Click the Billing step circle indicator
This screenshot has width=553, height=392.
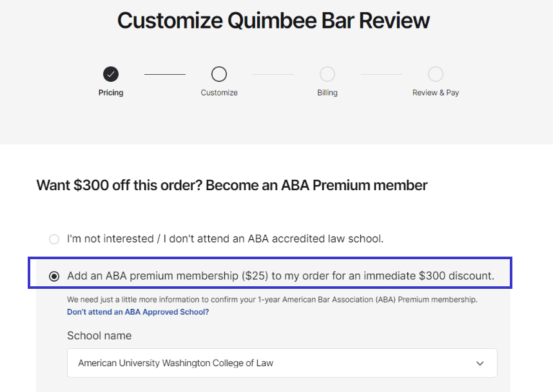tap(327, 74)
